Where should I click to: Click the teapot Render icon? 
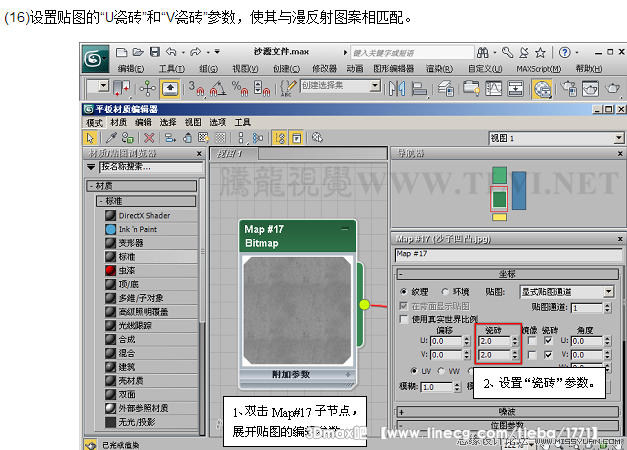tap(612, 88)
